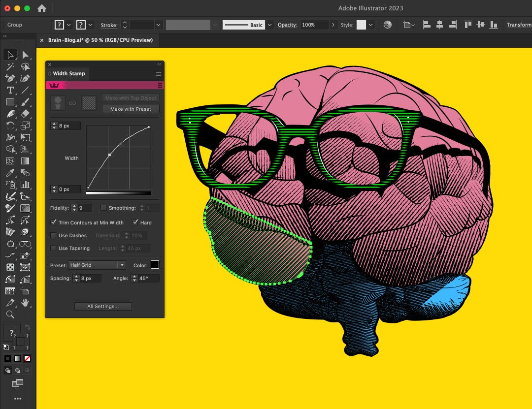This screenshot has height=409, width=532.
Task: Click the Transform label in the control bar
Action: tap(519, 25)
